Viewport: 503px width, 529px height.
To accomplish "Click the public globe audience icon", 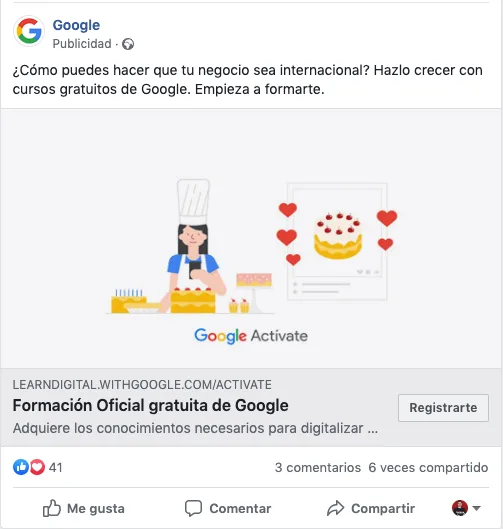I will pyautogui.click(x=128, y=44).
